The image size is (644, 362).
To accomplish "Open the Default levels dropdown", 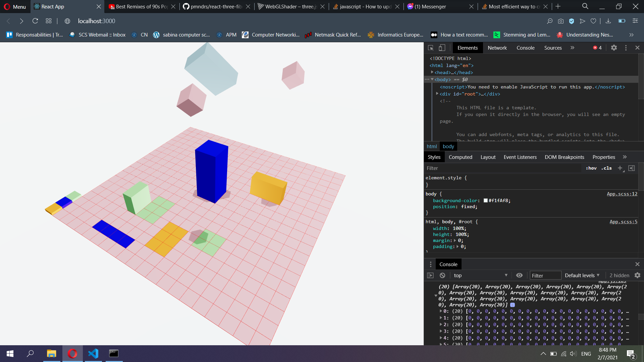I will click(582, 276).
